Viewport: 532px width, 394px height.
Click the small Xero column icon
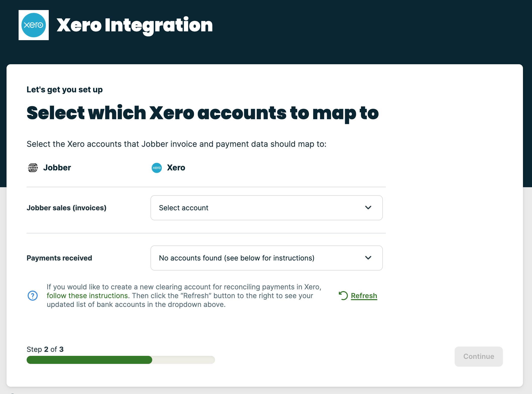point(156,168)
